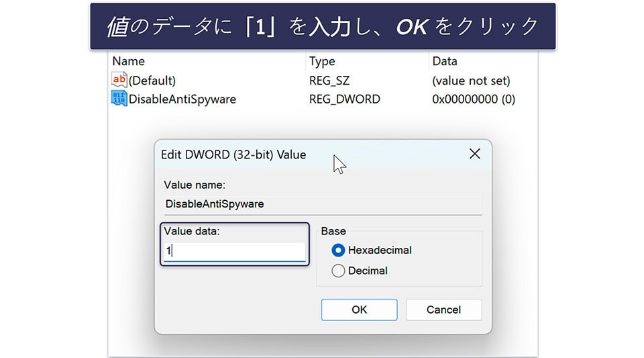Select the (Default) registry entry name

[152, 80]
